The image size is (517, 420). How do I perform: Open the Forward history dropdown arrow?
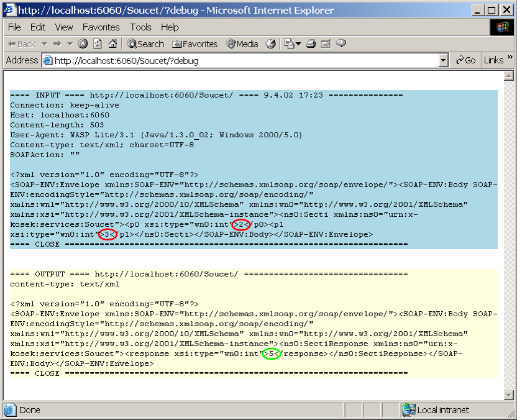coord(70,44)
